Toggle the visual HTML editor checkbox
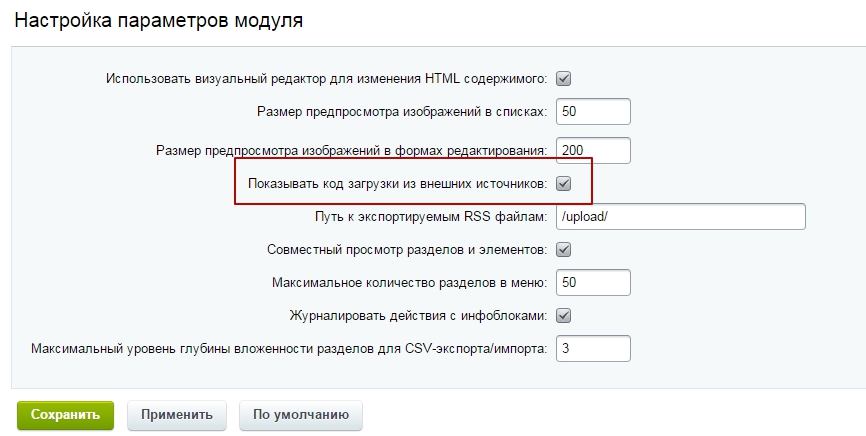Image resolution: width=866 pixels, height=436 pixels. click(x=563, y=78)
